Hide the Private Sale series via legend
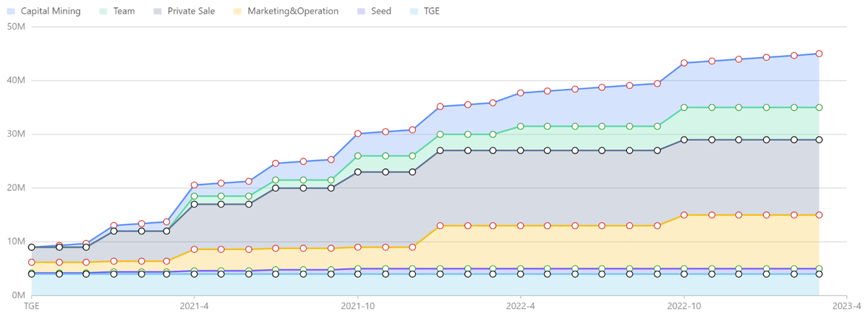Viewport: 868px width, 327px height. tap(192, 12)
